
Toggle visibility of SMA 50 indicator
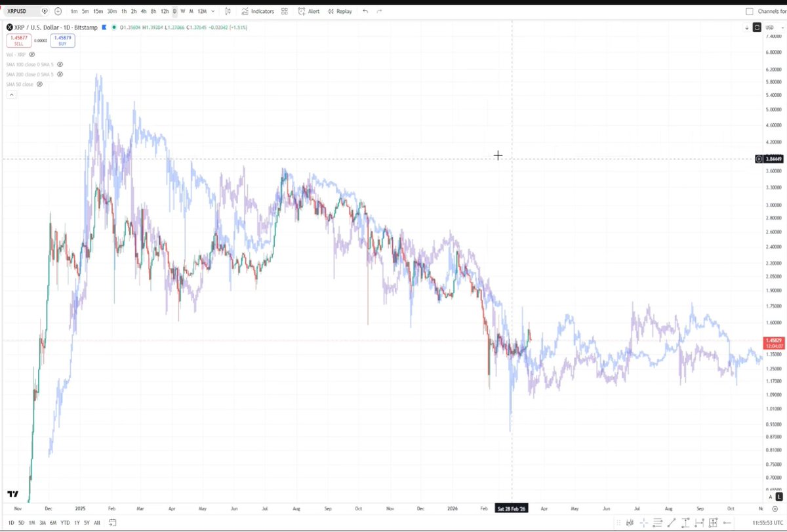pyautogui.click(x=39, y=85)
